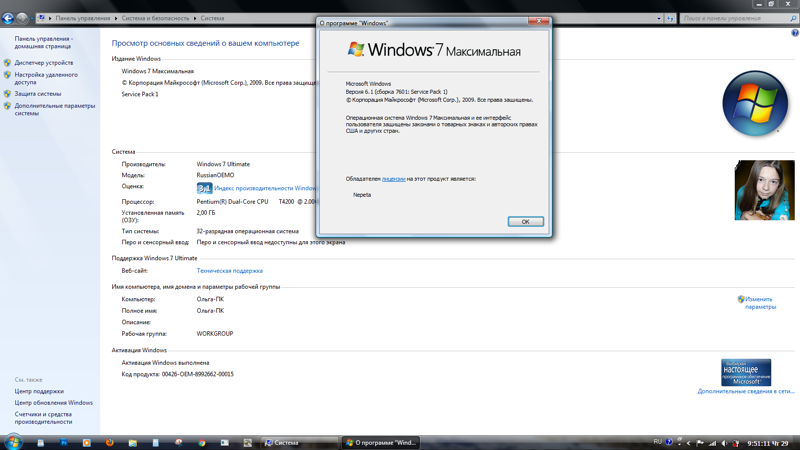Click shield icon beside Дополнительные параметры системы
The height and width of the screenshot is (450, 800).
click(7, 106)
